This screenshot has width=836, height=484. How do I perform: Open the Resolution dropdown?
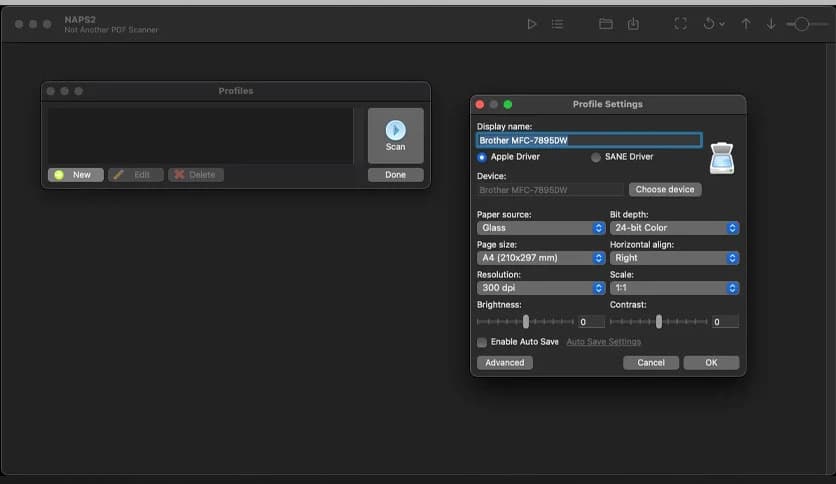click(541, 288)
